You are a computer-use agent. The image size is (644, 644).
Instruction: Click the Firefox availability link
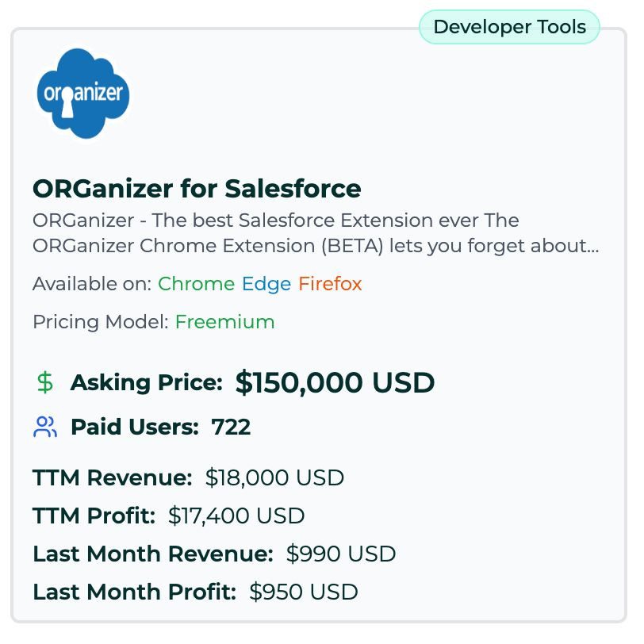click(330, 284)
